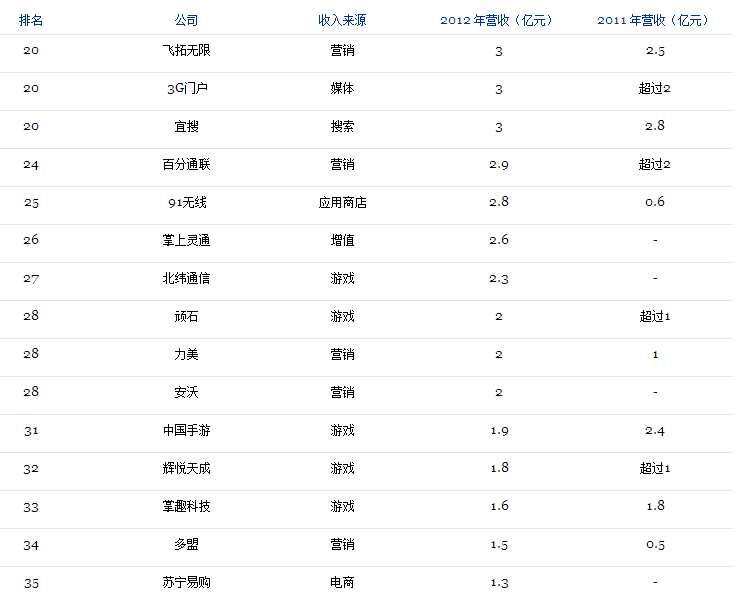
Task: Select company name 苏宁易购
Action: coord(186,583)
